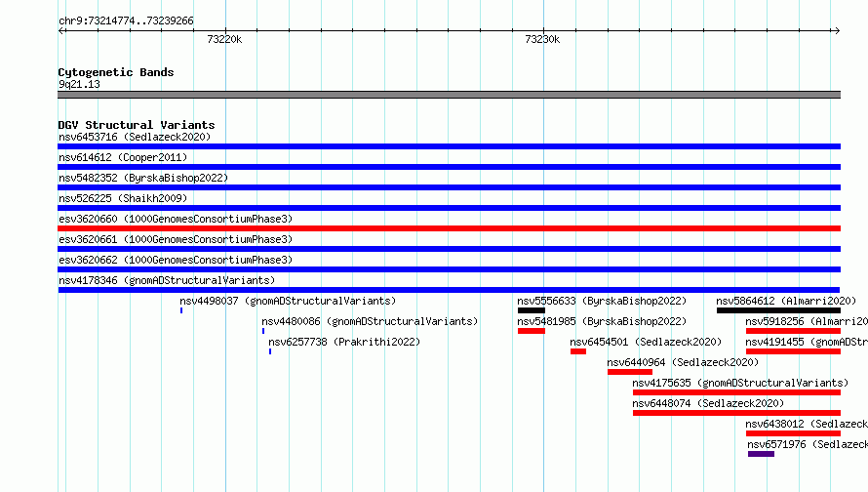Image resolution: width=868 pixels, height=492 pixels.
Task: Click the 73230k ruler tick
Action: 542,39
